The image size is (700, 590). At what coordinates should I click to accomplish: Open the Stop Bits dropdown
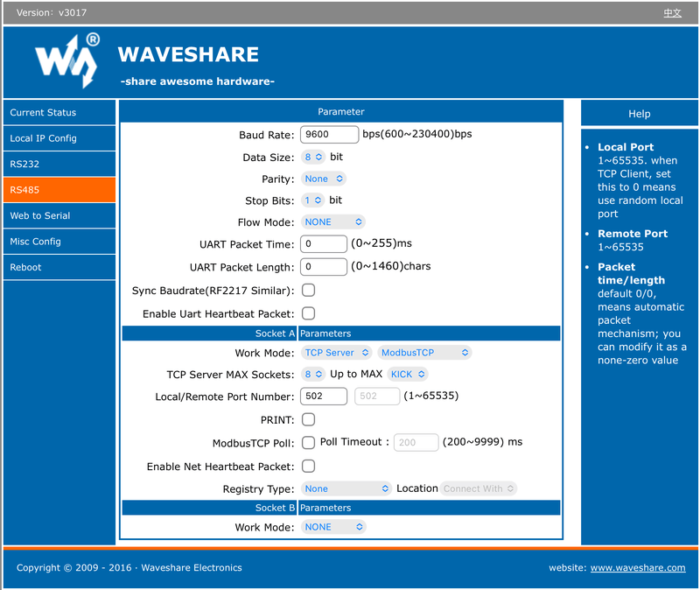(312, 200)
